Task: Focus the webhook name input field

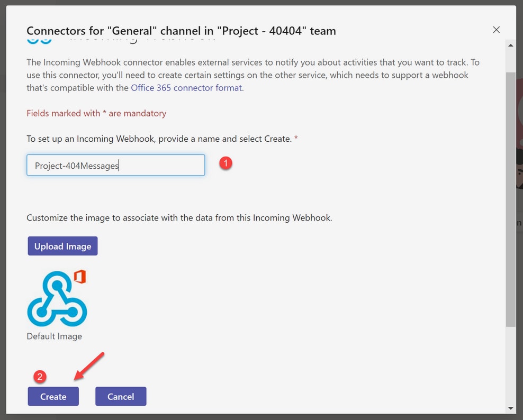Action: pos(116,165)
